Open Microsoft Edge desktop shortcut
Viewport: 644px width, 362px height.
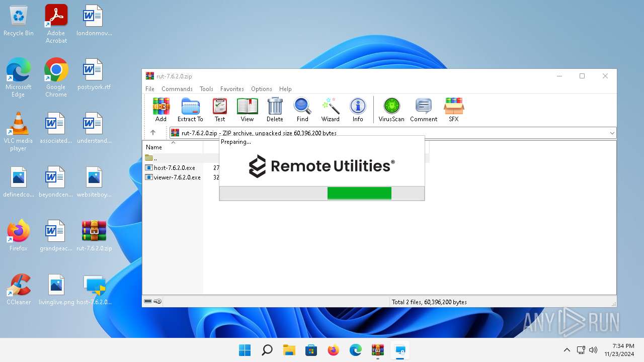point(19,77)
